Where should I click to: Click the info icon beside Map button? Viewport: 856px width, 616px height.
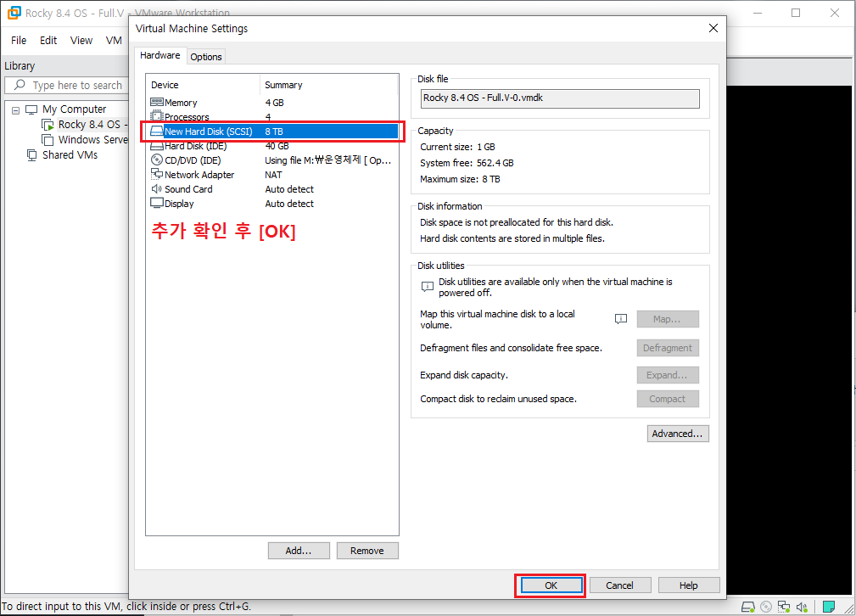click(621, 319)
